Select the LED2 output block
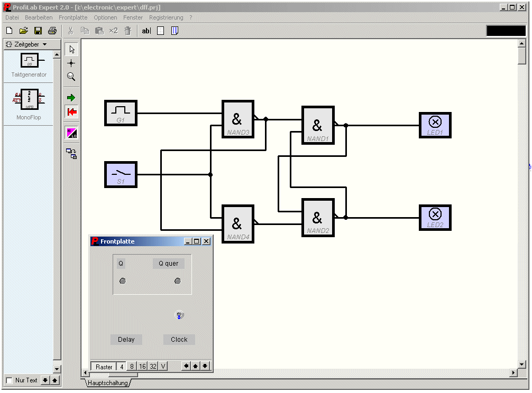This screenshot has height=393, width=532. coord(435,218)
